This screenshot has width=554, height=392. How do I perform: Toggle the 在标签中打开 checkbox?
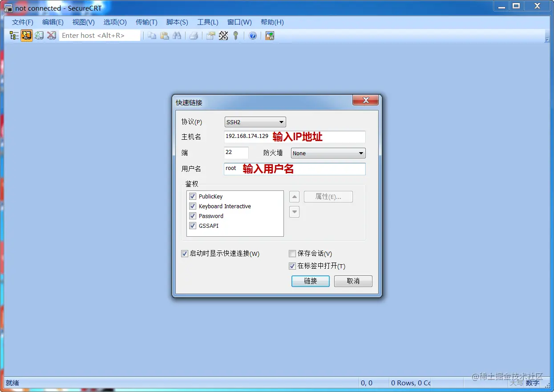click(292, 266)
